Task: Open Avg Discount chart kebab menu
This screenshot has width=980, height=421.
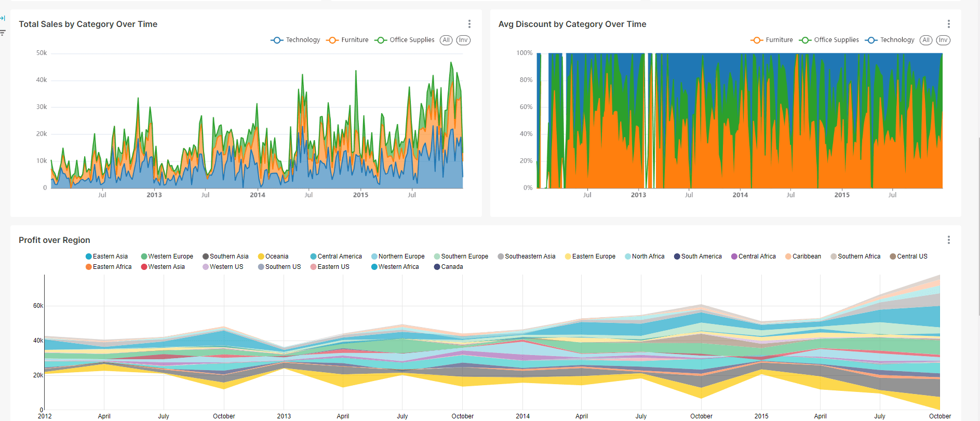Action: (948, 24)
